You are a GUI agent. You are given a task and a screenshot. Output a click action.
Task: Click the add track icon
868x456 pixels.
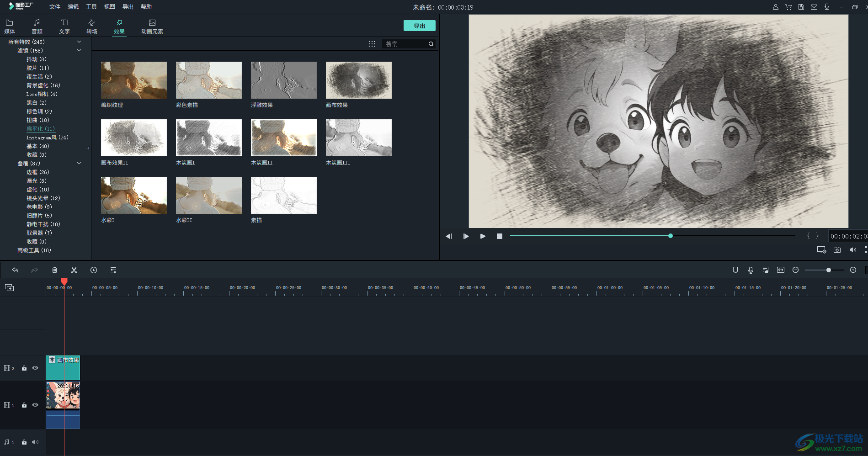[9, 287]
